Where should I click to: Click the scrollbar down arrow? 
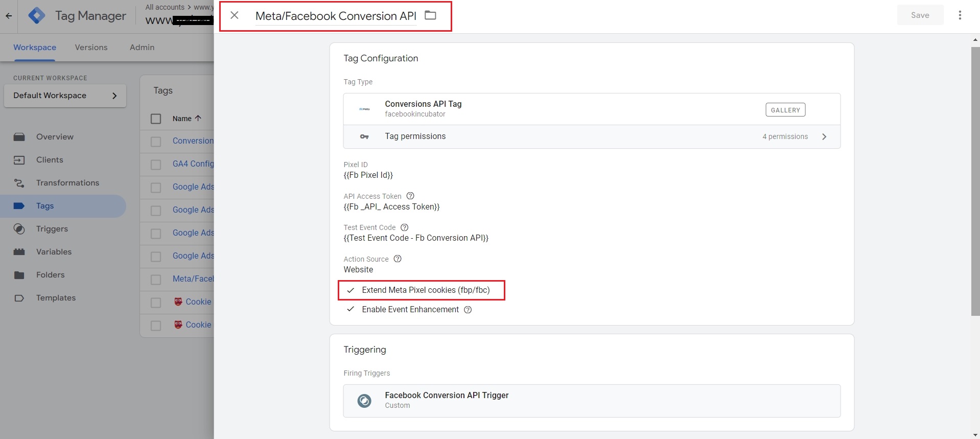(x=975, y=435)
